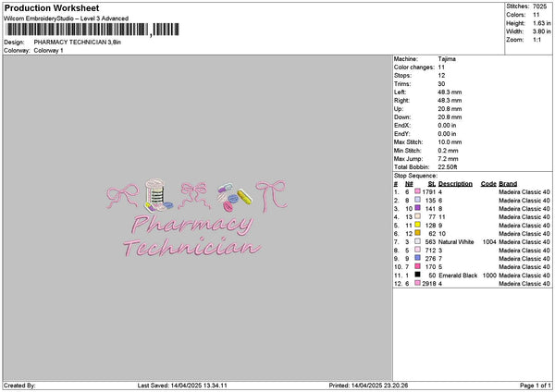Click the N# column header
The height and width of the screenshot is (392, 555).
coord(409,184)
